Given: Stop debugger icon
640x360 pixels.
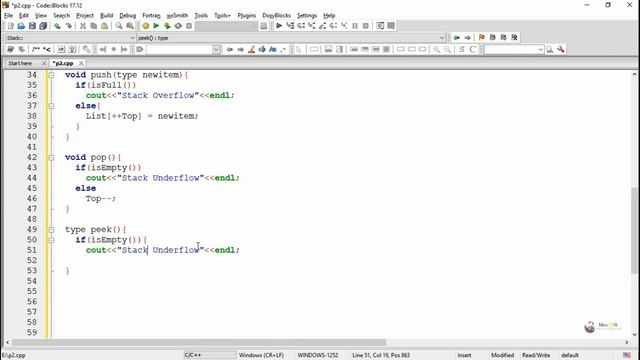Looking at the screenshot, I should tap(366, 26).
